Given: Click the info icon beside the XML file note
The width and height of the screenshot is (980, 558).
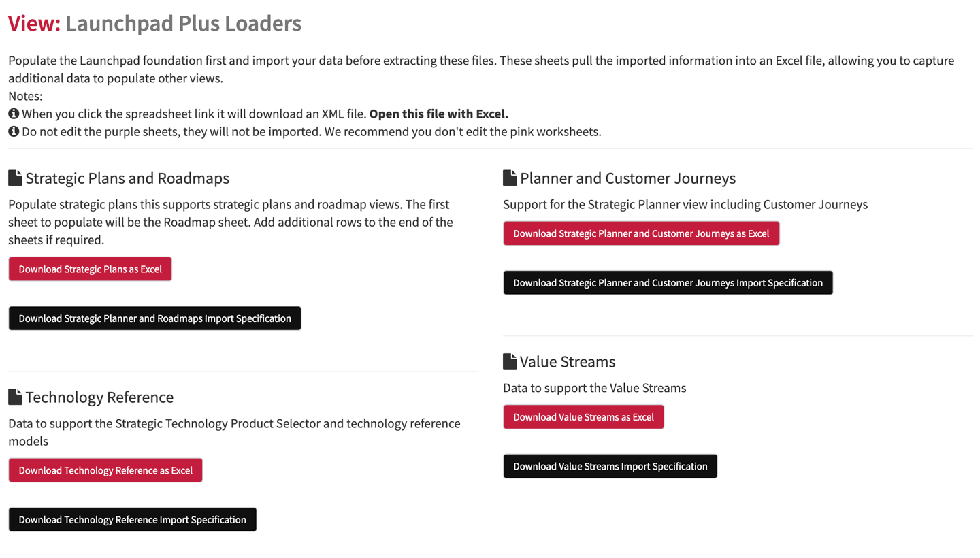Looking at the screenshot, I should click(14, 114).
